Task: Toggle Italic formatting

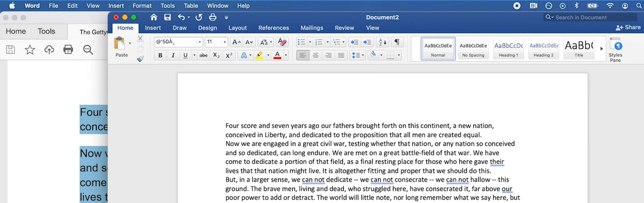Action: [173, 55]
